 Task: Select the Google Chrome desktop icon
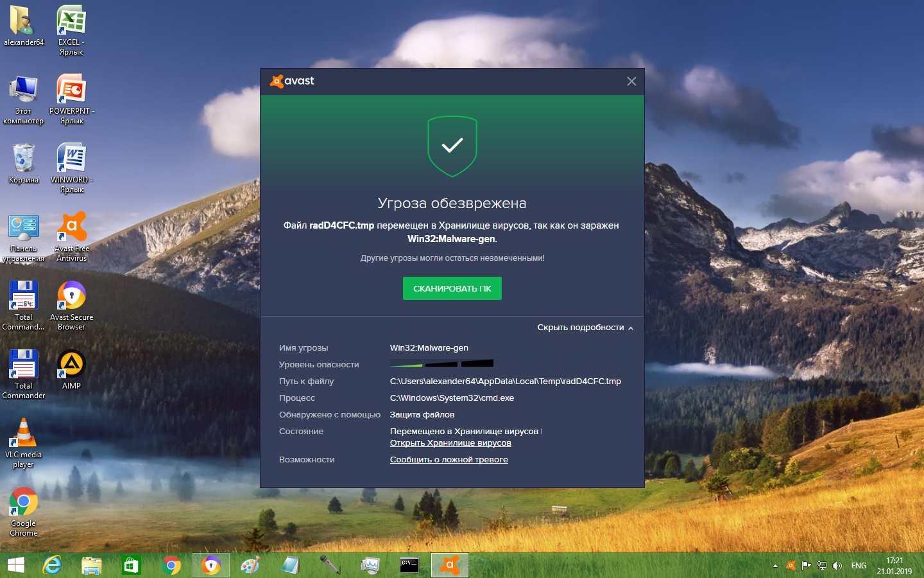[x=24, y=512]
